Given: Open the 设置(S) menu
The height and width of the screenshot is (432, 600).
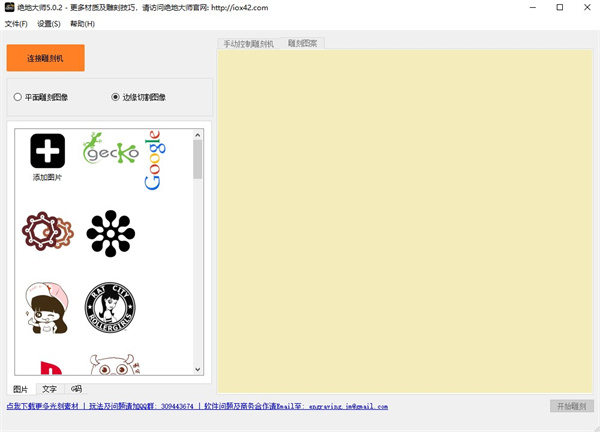Looking at the screenshot, I should [x=49, y=24].
